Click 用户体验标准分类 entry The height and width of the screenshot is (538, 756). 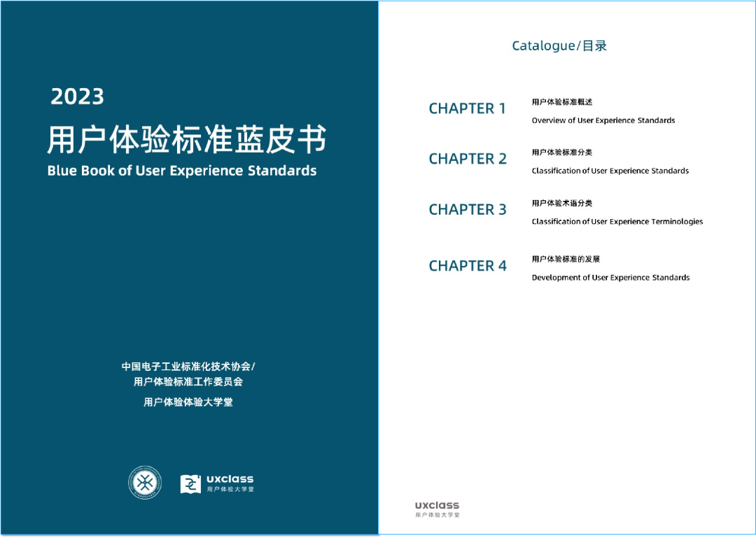pyautogui.click(x=561, y=153)
